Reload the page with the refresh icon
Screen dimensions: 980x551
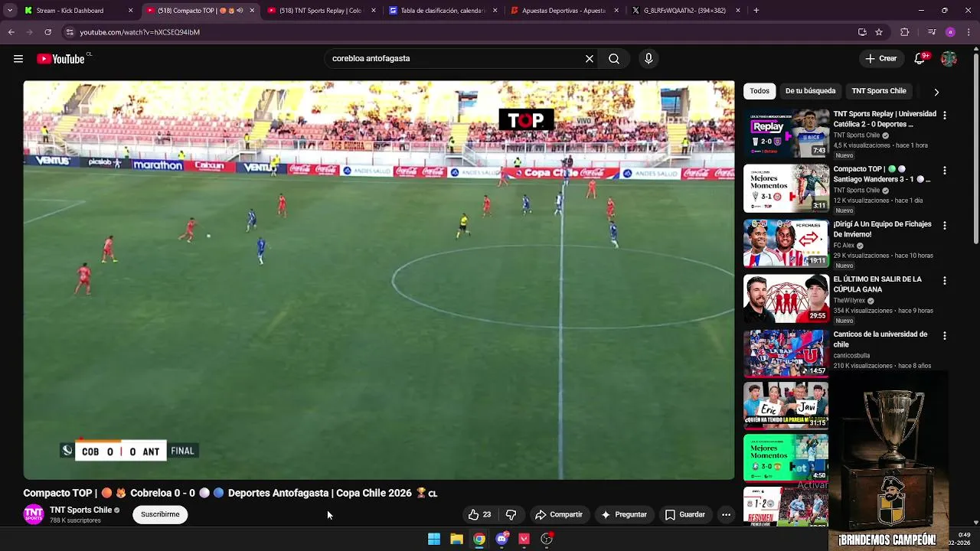pyautogui.click(x=47, y=32)
